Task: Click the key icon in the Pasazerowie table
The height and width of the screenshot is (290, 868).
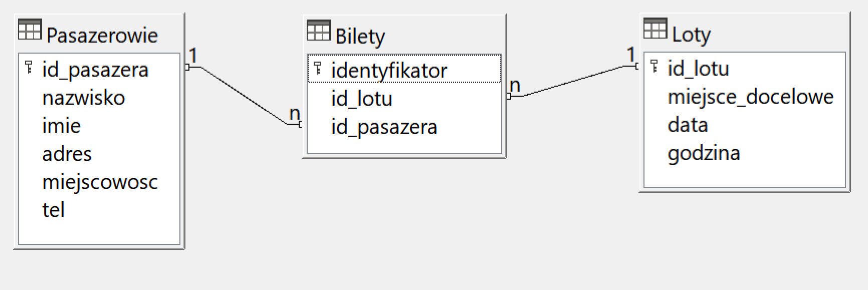Action: 29,68
